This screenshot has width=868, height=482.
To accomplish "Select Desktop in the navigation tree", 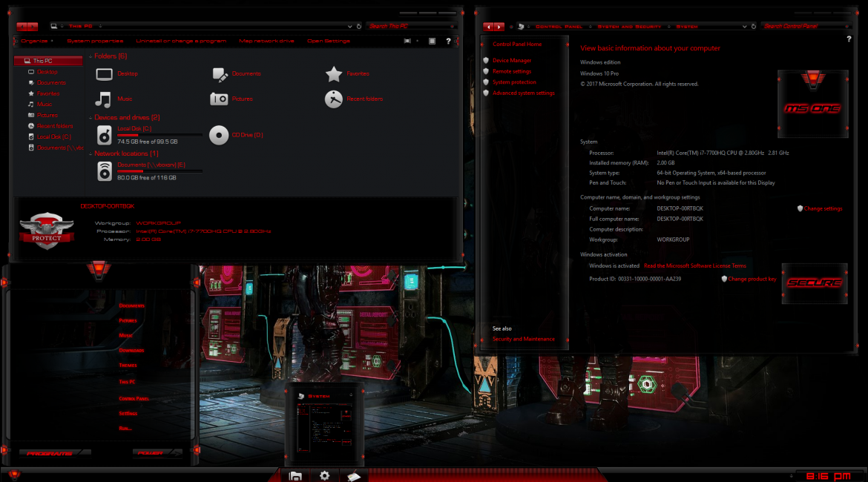I will [47, 72].
